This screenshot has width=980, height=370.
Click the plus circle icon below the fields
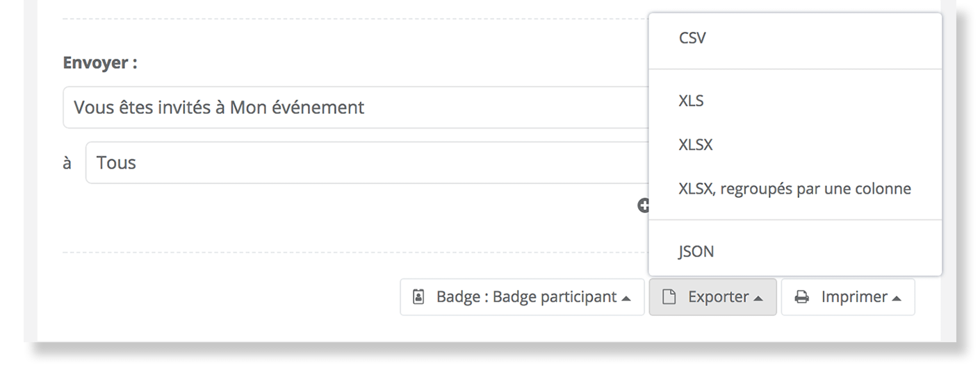[x=644, y=205]
